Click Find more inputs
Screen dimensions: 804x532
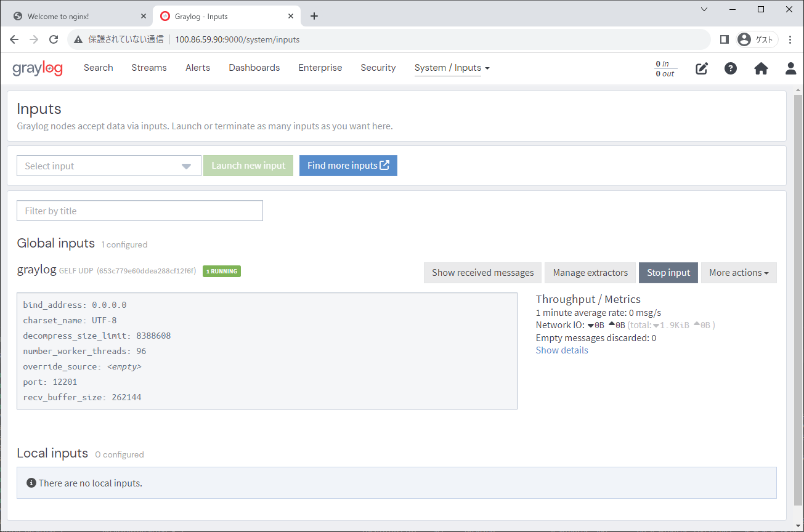[x=348, y=165]
